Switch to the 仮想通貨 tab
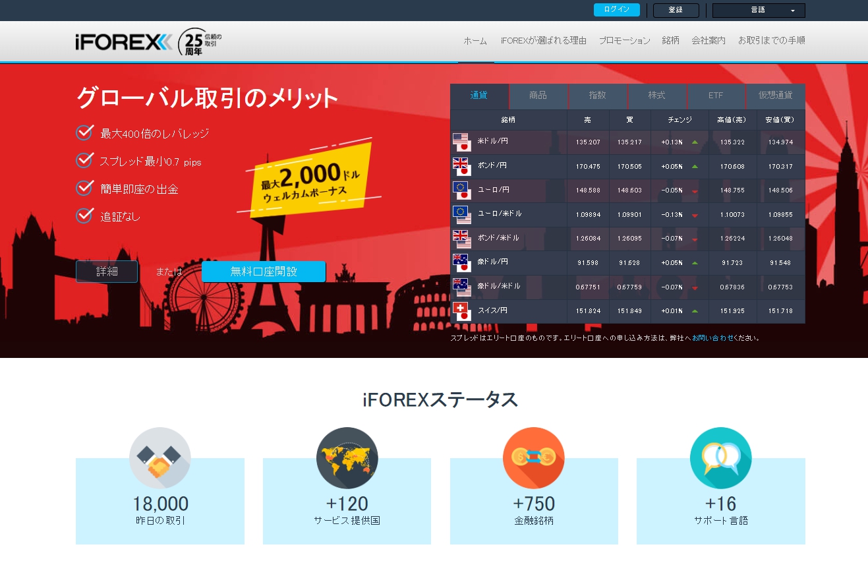Viewport: 868px width, 588px height. click(775, 96)
